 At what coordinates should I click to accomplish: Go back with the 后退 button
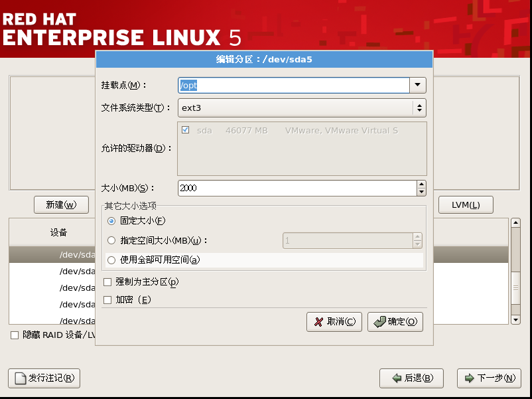tap(411, 378)
